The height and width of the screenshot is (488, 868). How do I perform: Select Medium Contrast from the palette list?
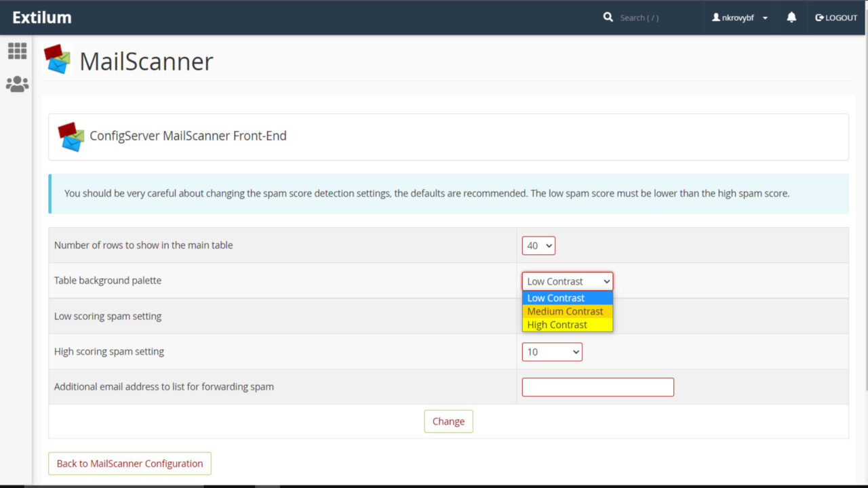coord(565,311)
